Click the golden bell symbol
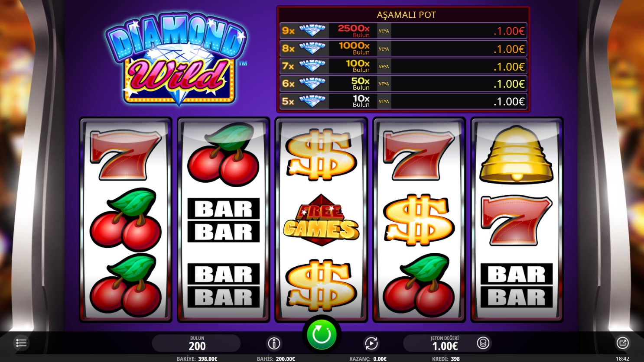 click(516, 154)
